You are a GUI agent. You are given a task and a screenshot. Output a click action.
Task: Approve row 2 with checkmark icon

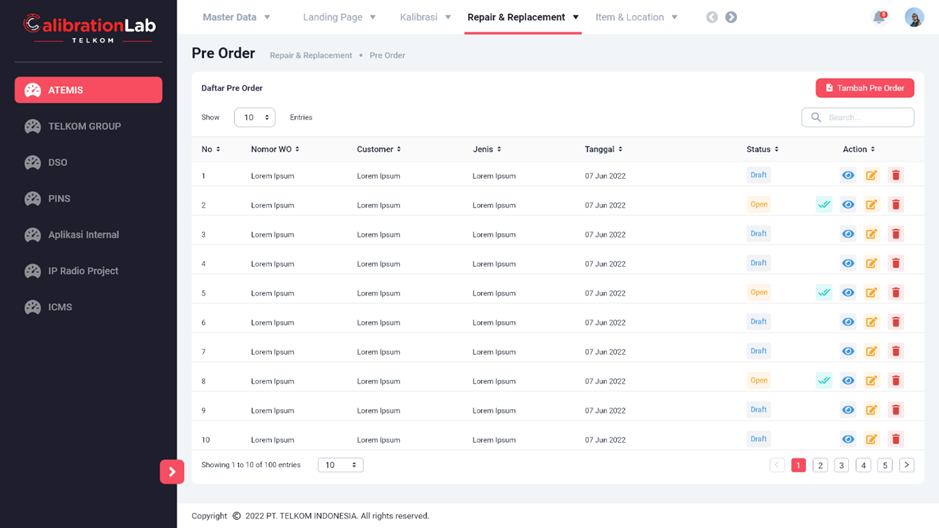pyautogui.click(x=824, y=205)
